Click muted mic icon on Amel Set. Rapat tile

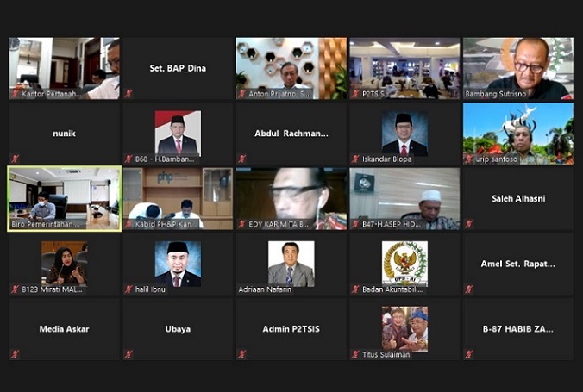coord(469,289)
